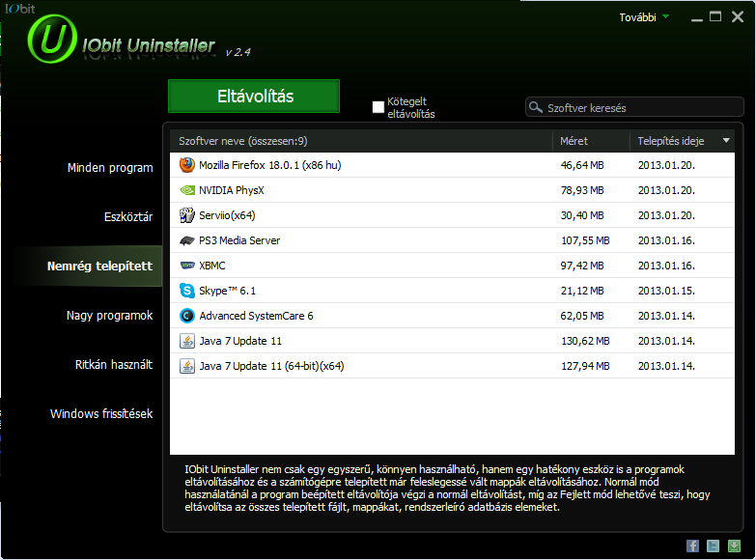
Task: Sort by Szoftver neve column header
Action: click(361, 141)
